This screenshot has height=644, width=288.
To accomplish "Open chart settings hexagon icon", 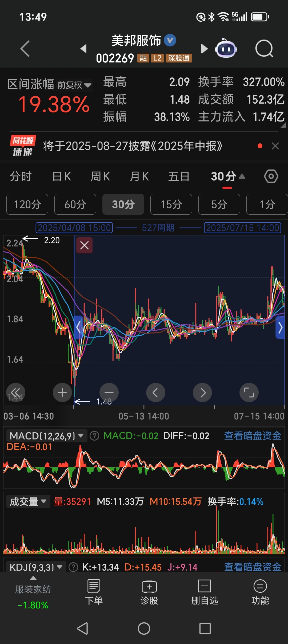I will click(271, 176).
